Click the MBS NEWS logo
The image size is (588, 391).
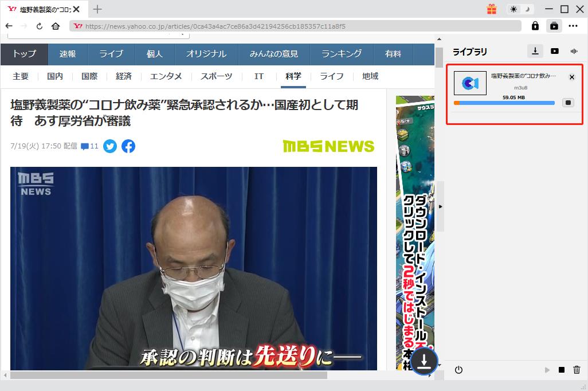tap(328, 146)
